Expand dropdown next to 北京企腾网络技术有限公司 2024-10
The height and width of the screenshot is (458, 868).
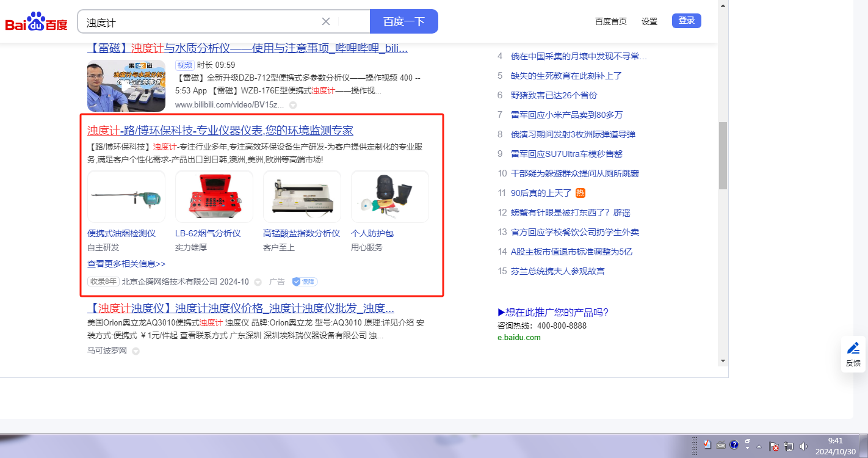pos(258,282)
